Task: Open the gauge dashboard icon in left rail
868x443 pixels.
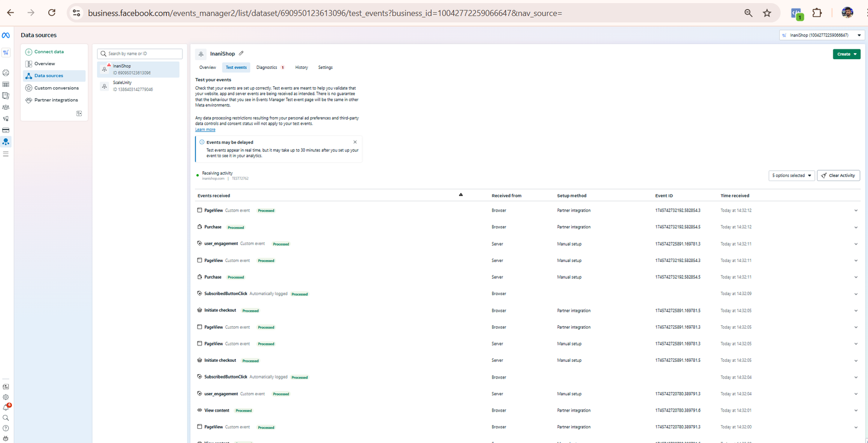Action: pyautogui.click(x=5, y=73)
